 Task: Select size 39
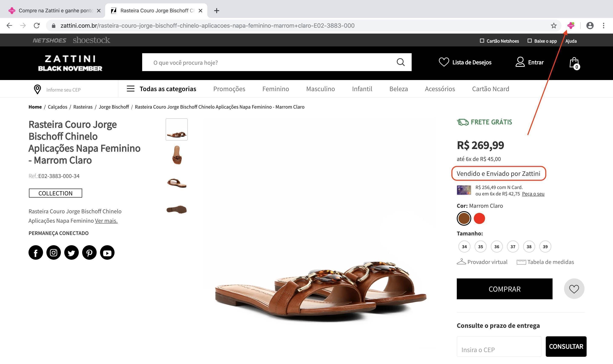point(545,246)
